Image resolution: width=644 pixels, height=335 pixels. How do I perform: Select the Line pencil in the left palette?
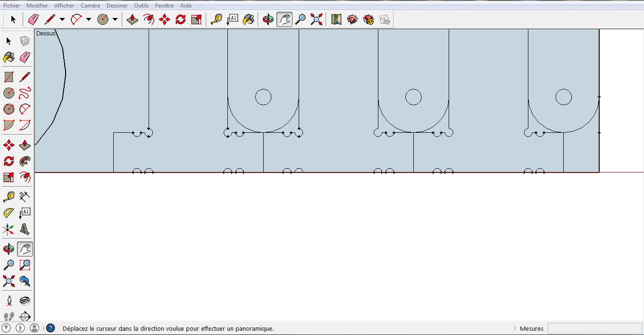coord(25,77)
